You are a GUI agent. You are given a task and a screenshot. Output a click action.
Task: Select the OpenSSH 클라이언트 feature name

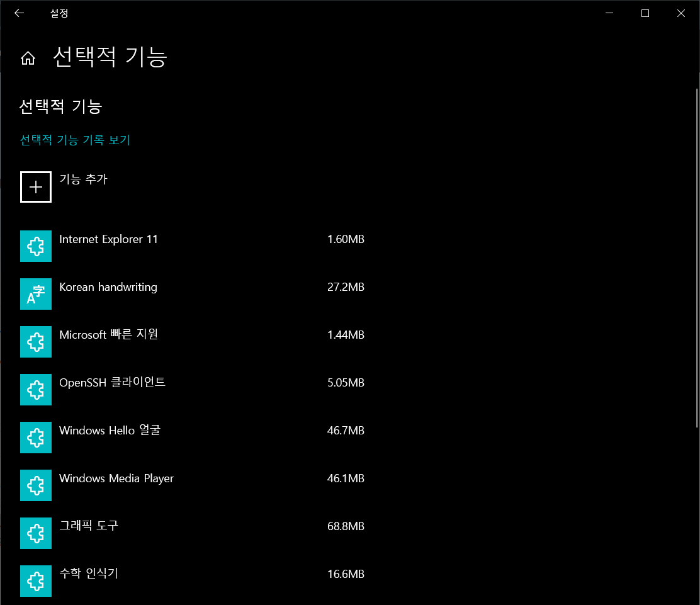tap(113, 382)
